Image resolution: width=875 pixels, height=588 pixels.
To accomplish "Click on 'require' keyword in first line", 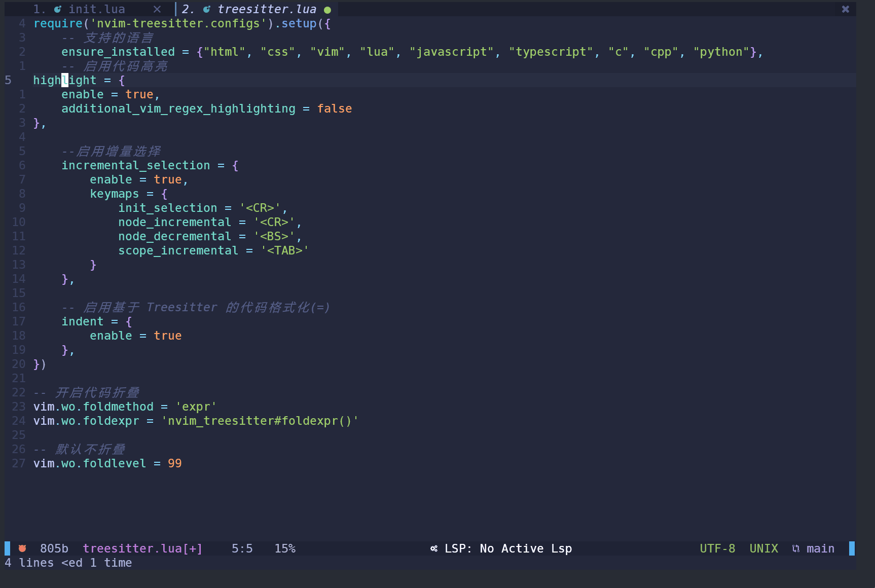I will tap(58, 23).
